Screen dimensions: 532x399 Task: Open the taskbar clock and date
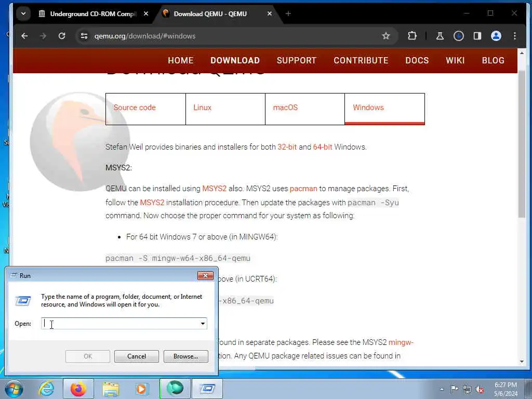click(x=506, y=389)
